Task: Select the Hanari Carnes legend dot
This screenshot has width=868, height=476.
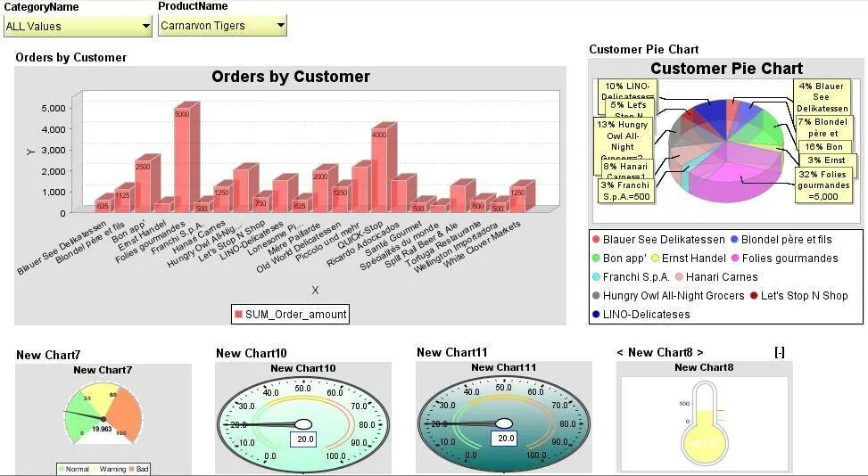Action: click(x=679, y=277)
